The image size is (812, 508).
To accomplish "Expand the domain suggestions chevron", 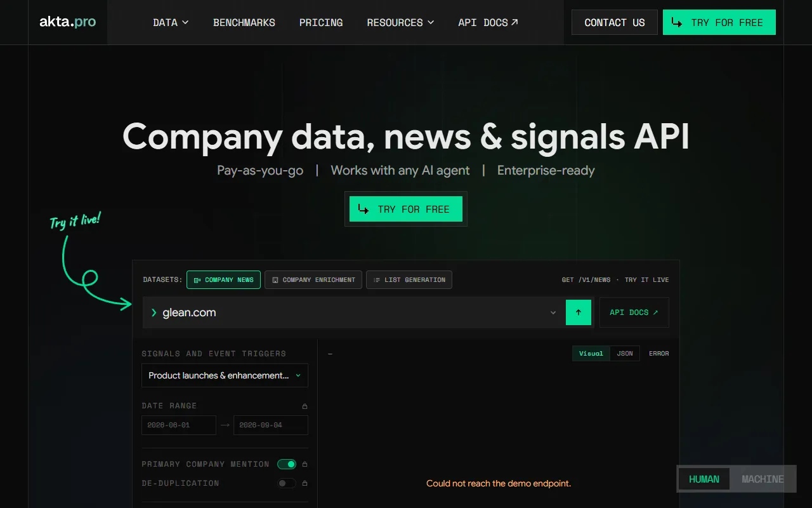I will pyautogui.click(x=553, y=312).
